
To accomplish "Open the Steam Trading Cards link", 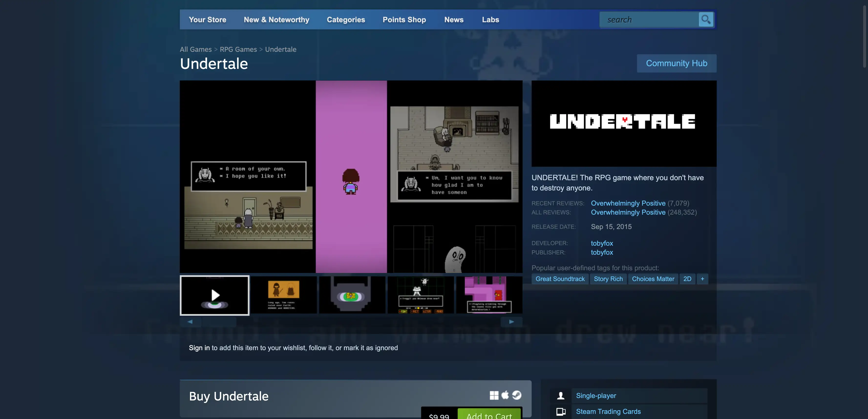I will (x=608, y=412).
